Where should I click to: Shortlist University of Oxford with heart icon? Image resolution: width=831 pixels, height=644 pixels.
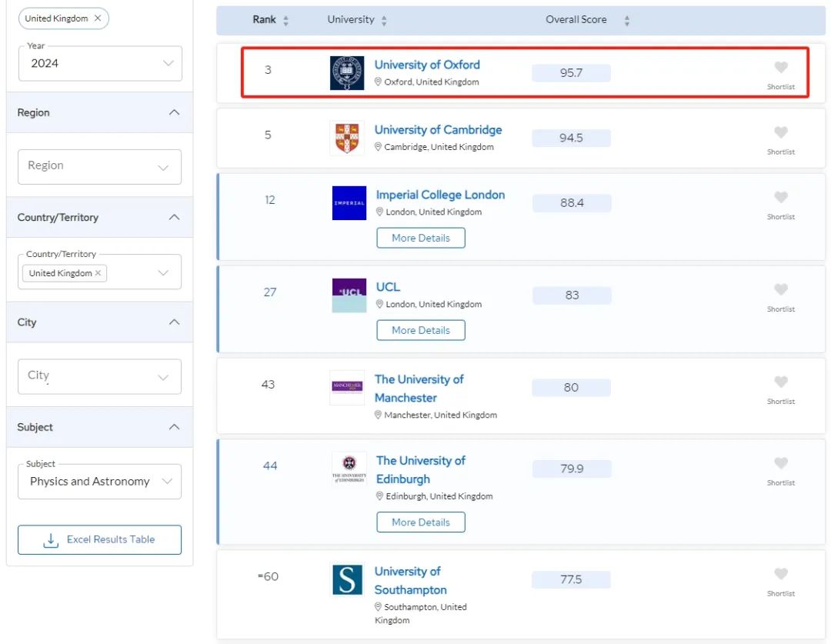tap(781, 67)
